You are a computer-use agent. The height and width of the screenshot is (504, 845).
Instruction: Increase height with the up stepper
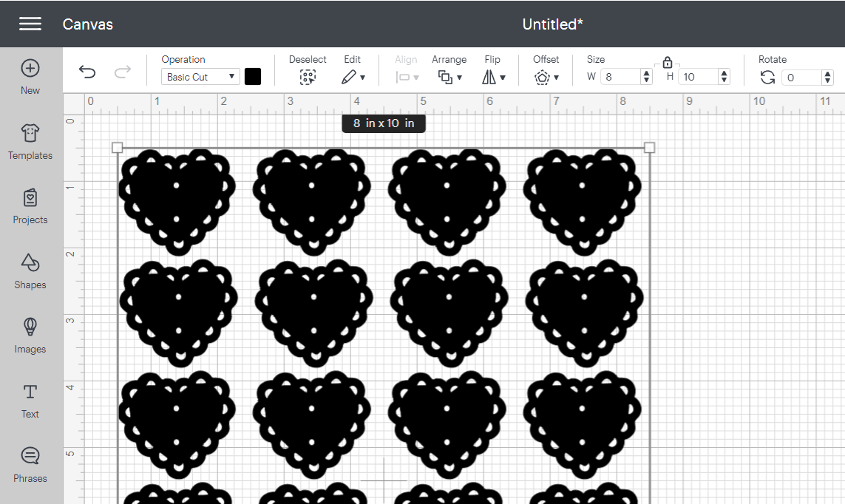point(724,72)
